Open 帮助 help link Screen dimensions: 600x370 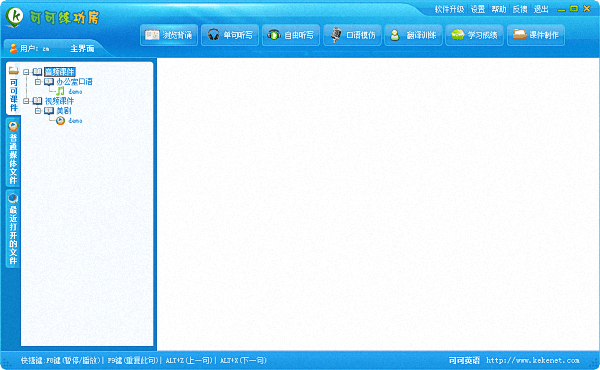pos(499,9)
